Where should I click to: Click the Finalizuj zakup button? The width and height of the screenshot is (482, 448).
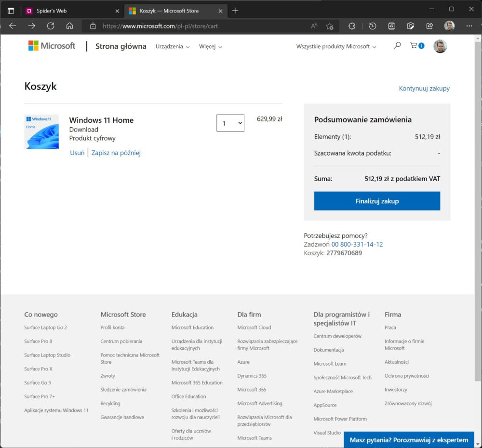(377, 201)
